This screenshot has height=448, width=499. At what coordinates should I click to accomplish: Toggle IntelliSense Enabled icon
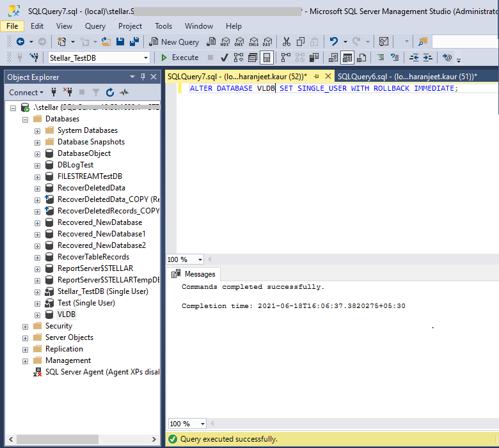point(267,58)
